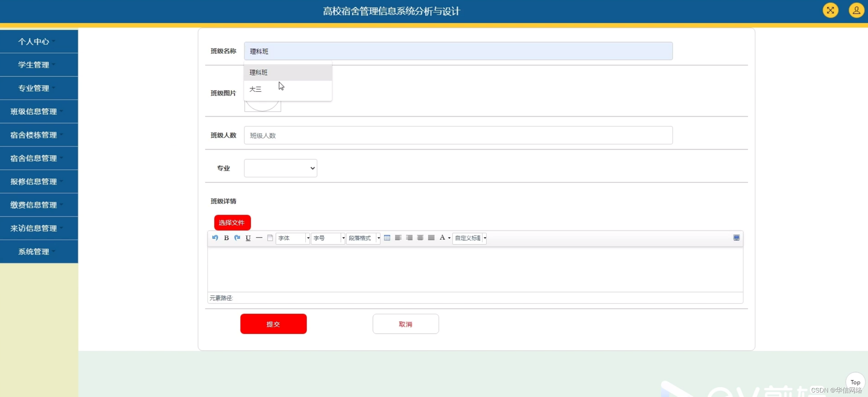Open the 字体 font dropdown
Viewport: 868px width, 397px height.
pos(293,238)
